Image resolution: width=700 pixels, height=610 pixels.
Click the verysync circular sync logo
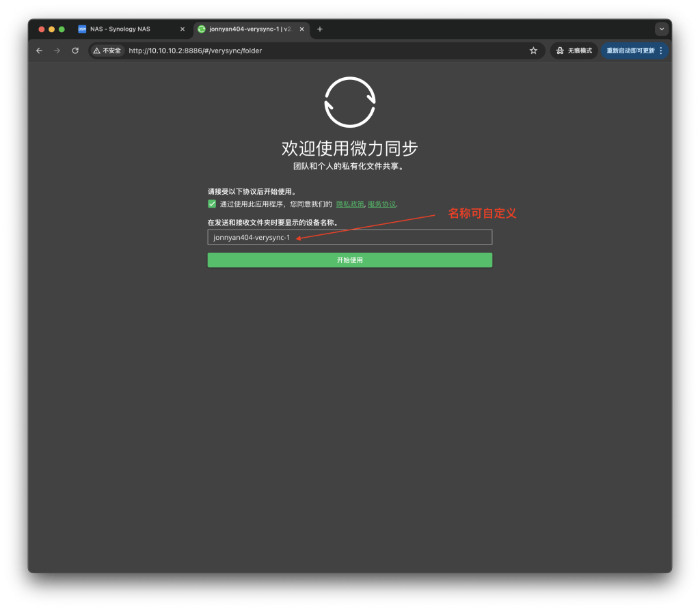[x=350, y=102]
